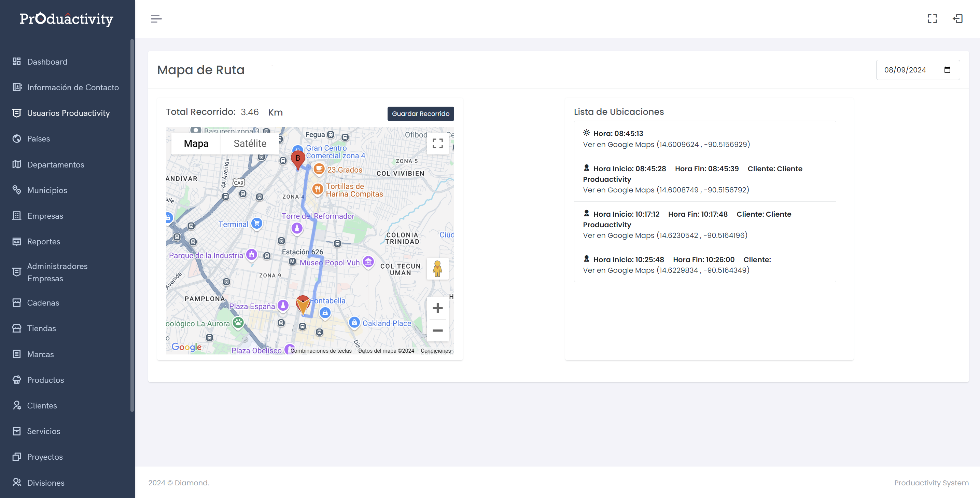
Task: Click the Divisiones sidebar icon
Action: point(16,482)
